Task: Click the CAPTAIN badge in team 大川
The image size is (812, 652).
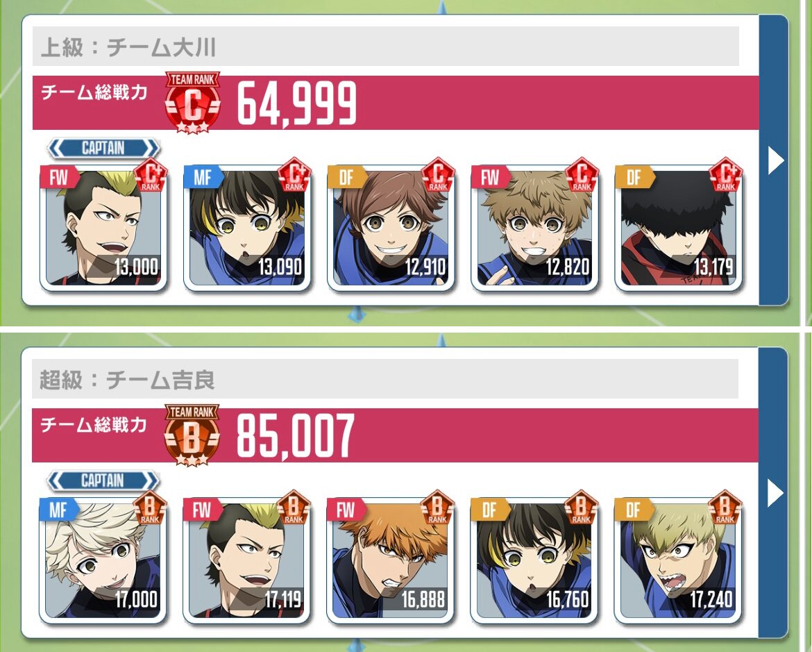Action: click(x=103, y=148)
